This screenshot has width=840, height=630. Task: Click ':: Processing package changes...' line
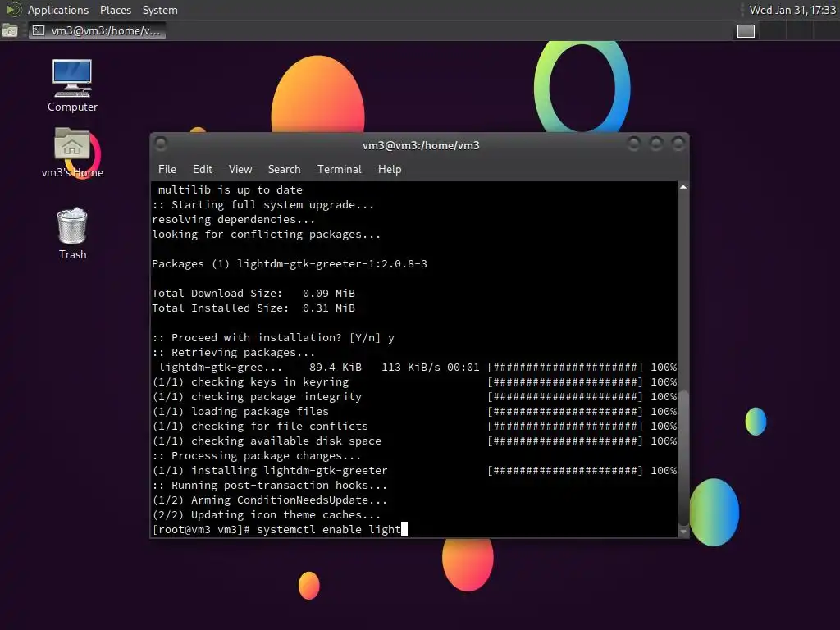point(257,455)
